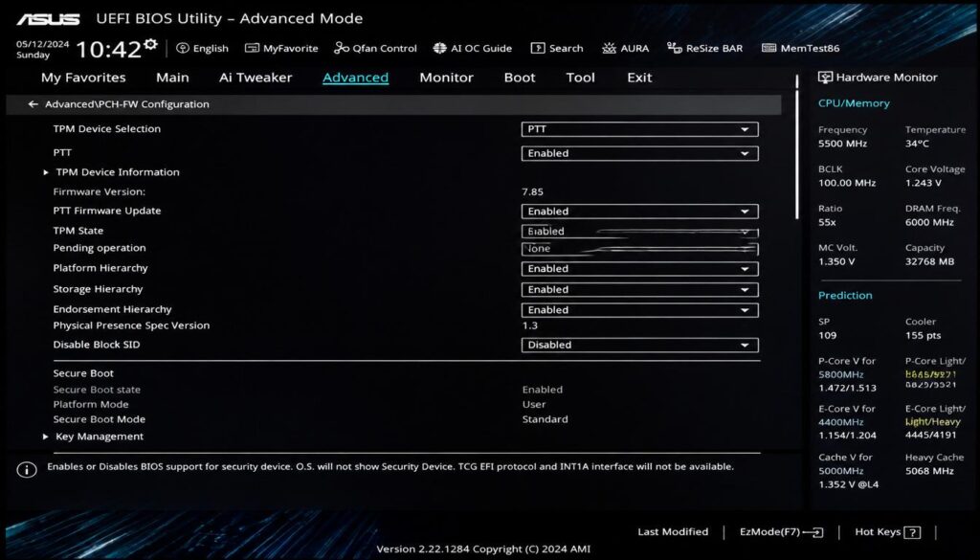Click the 5500 MHz frequency value
The height and width of the screenshot is (560, 980).
click(x=842, y=144)
